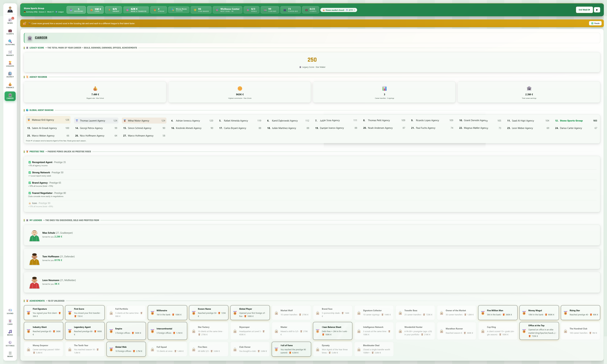
Task: Open the locked Market Wolf achievement
Action: (x=291, y=312)
